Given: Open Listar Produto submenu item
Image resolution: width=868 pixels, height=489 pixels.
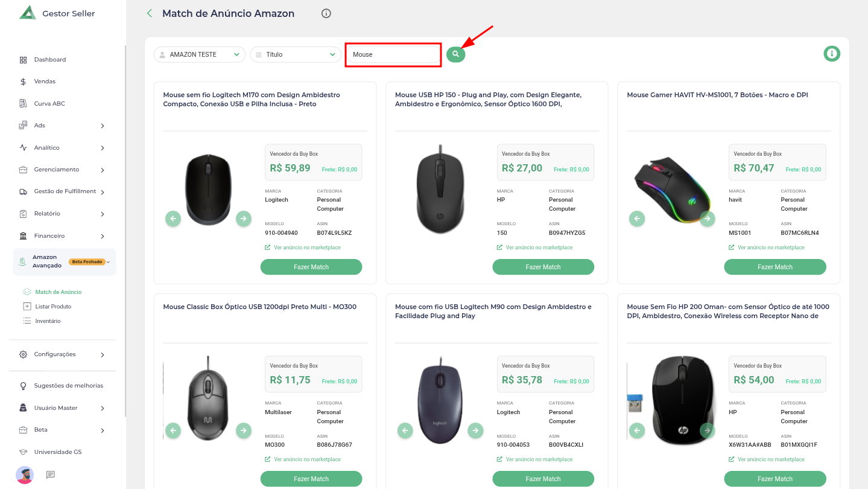Looking at the screenshot, I should [53, 307].
